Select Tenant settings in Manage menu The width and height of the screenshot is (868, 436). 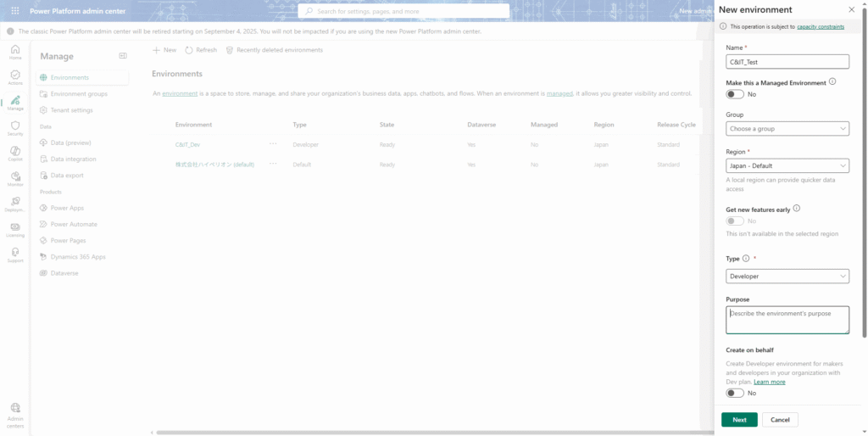71,110
